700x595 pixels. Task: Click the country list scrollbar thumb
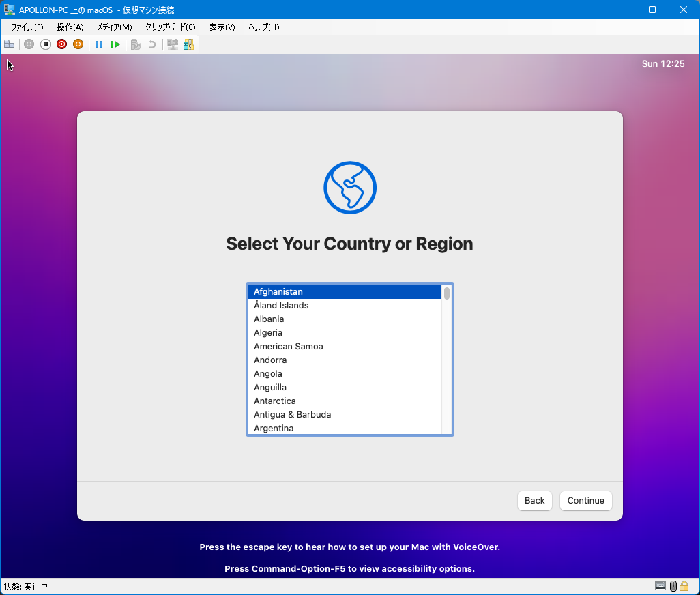pos(446,293)
